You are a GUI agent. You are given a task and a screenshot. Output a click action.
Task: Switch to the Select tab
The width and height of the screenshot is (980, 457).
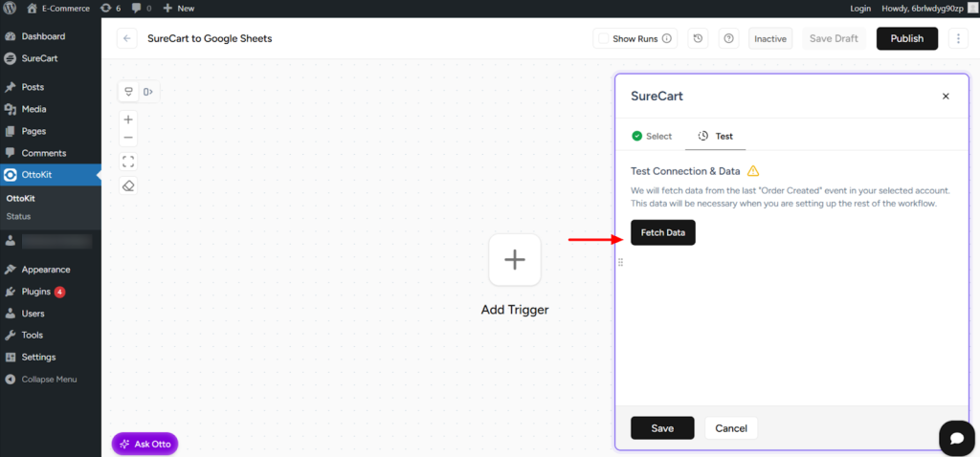(x=652, y=136)
